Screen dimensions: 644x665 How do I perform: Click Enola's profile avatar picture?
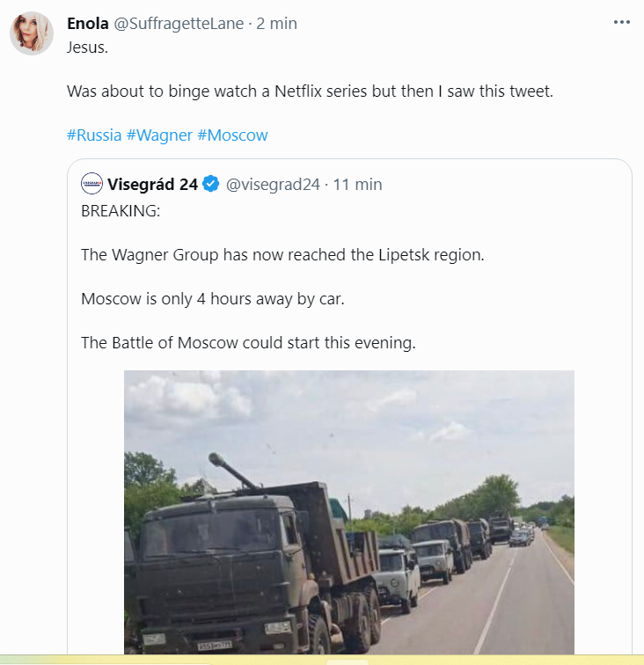coord(30,33)
